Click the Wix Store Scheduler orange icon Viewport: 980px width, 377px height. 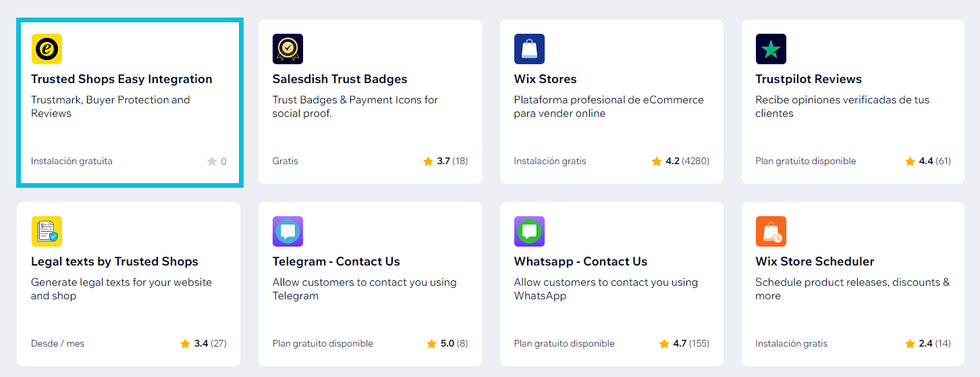[x=771, y=231]
